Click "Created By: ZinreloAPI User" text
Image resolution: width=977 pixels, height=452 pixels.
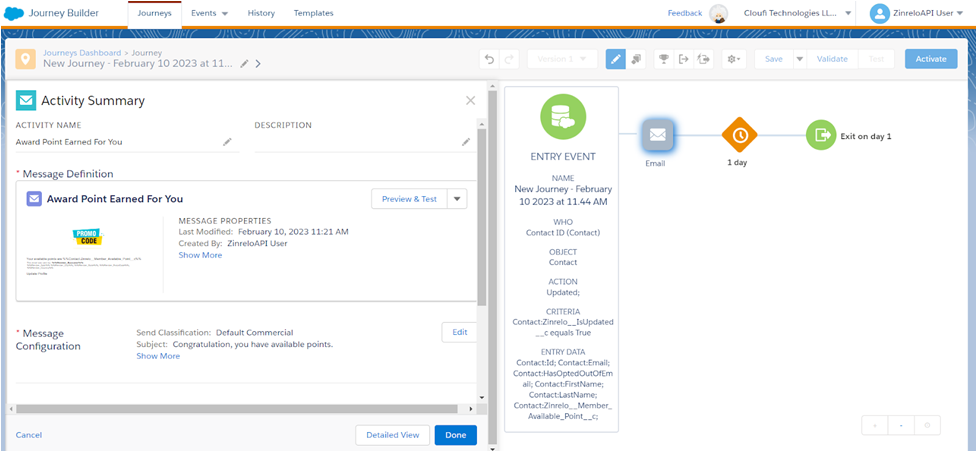233,243
